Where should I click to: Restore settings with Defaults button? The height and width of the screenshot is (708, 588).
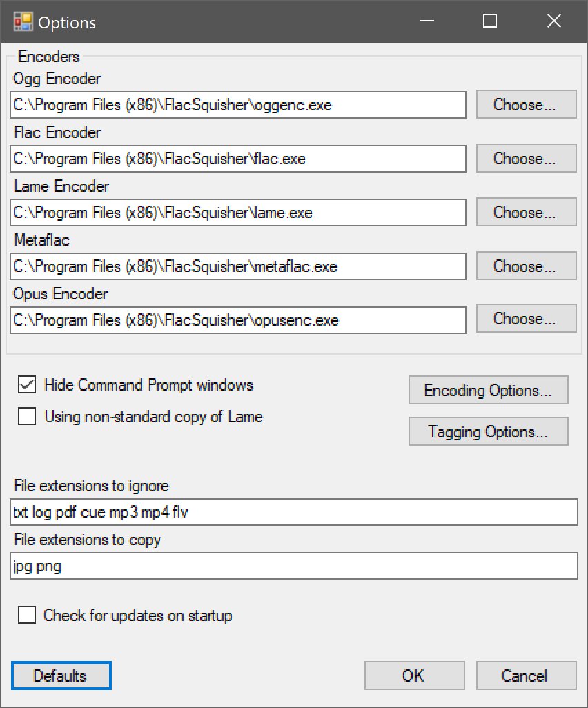61,676
